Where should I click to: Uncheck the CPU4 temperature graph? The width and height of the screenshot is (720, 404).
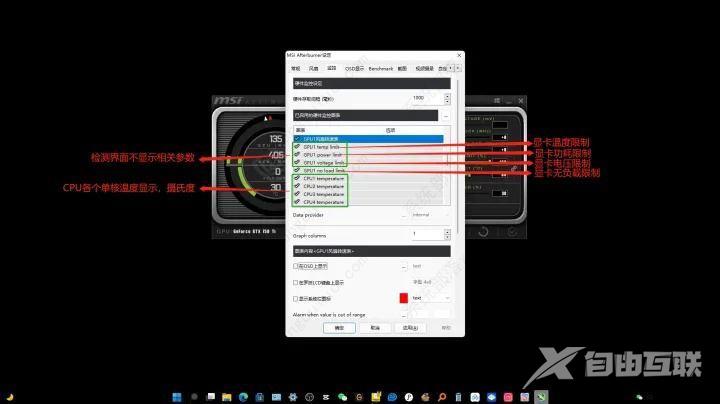click(297, 202)
